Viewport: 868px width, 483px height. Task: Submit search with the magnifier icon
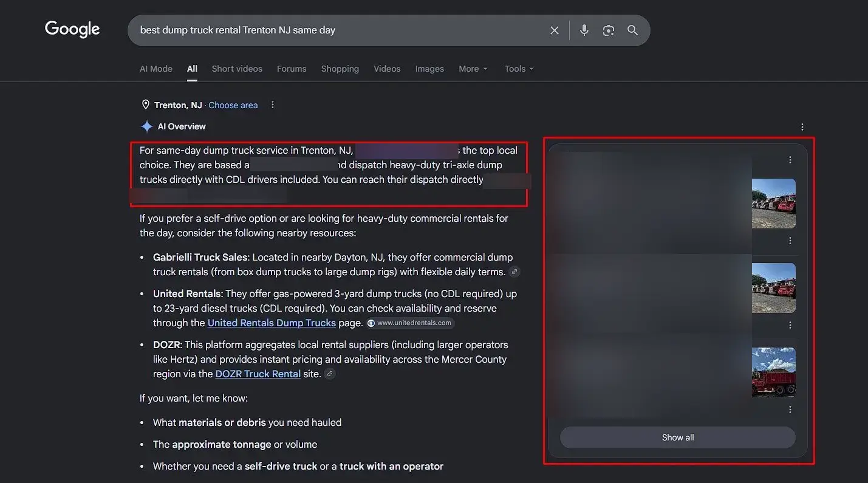coord(633,30)
